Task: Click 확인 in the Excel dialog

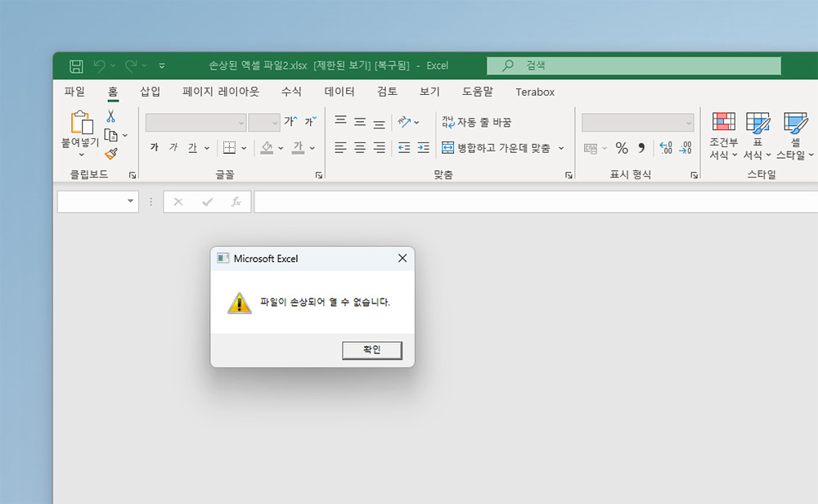Action: click(372, 350)
